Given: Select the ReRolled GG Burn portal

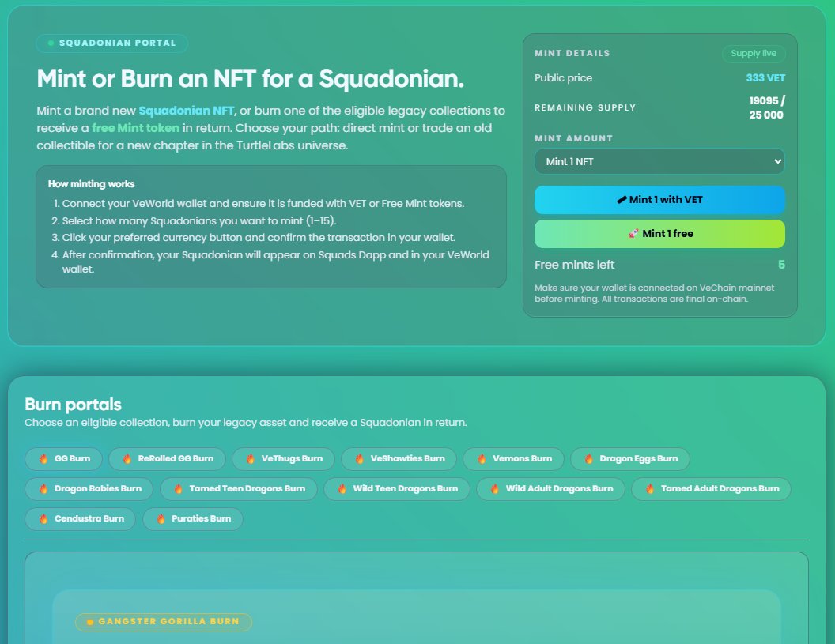Looking at the screenshot, I should click(x=167, y=458).
